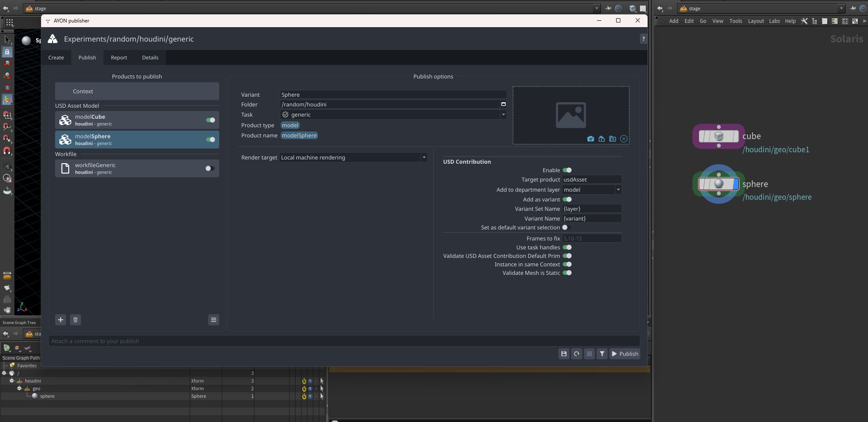Click the publish comment input field

click(343, 341)
